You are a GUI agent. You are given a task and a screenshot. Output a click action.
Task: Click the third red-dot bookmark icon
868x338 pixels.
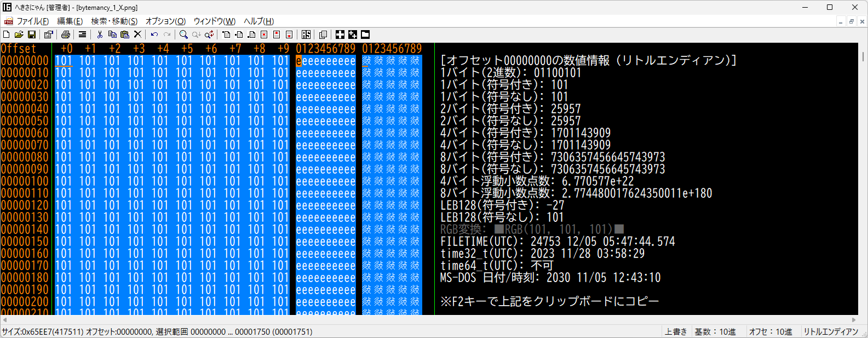(x=289, y=35)
